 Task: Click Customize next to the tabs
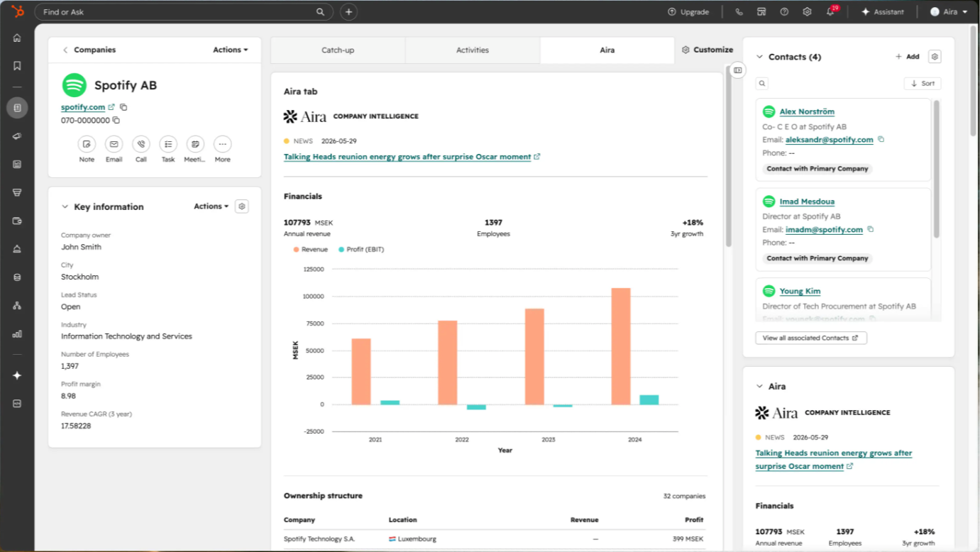[708, 50]
